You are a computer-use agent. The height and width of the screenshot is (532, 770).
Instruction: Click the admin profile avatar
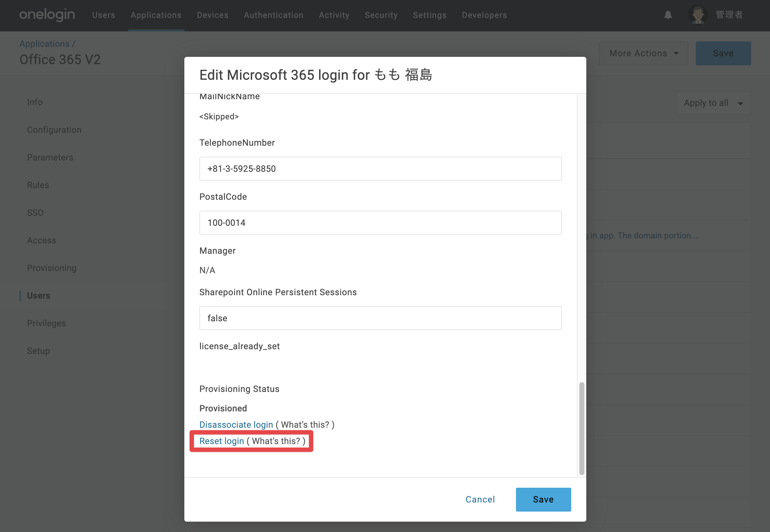pos(698,15)
